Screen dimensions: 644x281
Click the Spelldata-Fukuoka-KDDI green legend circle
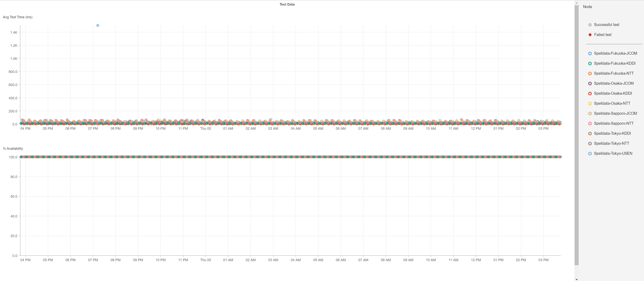(590, 63)
